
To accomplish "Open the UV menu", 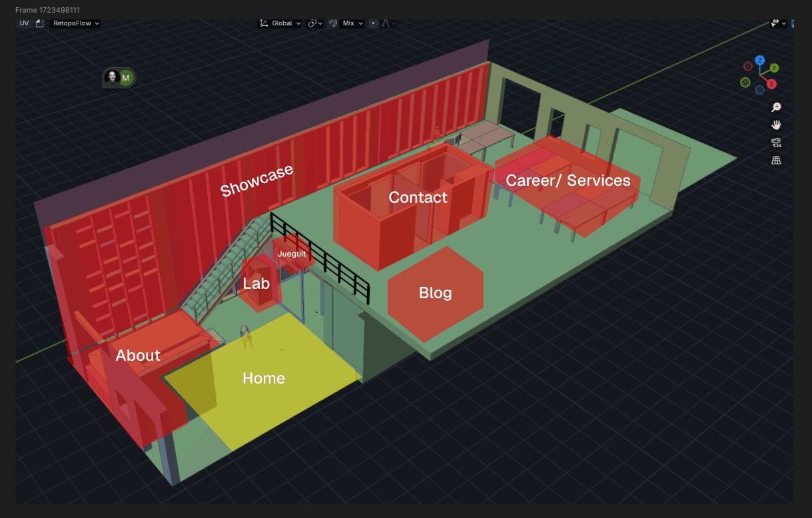I will point(24,23).
